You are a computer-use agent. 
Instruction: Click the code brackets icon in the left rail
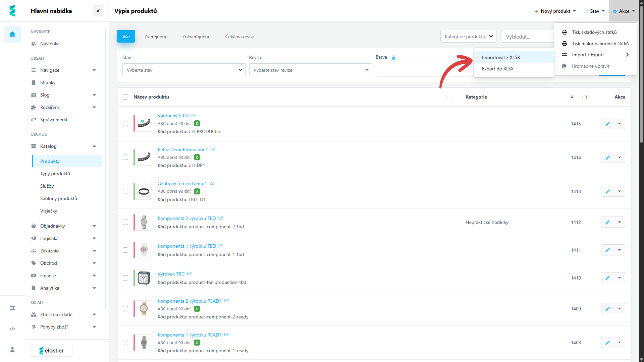(x=12, y=329)
